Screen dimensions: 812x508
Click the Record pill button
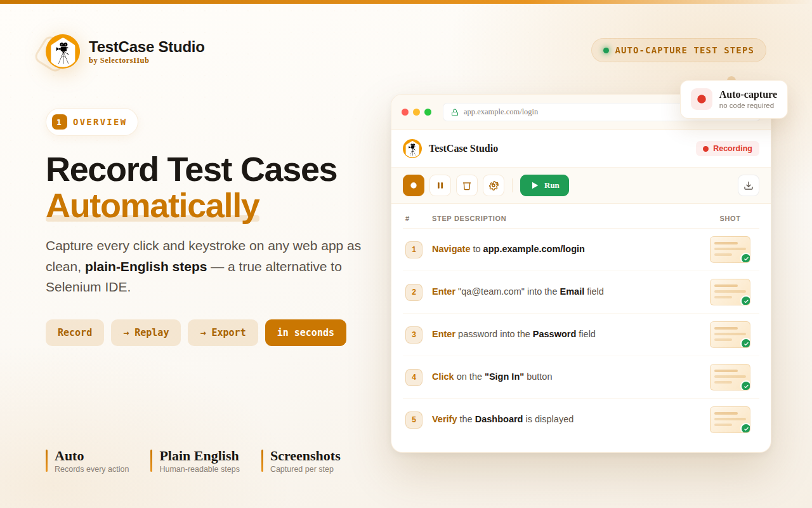[75, 333]
